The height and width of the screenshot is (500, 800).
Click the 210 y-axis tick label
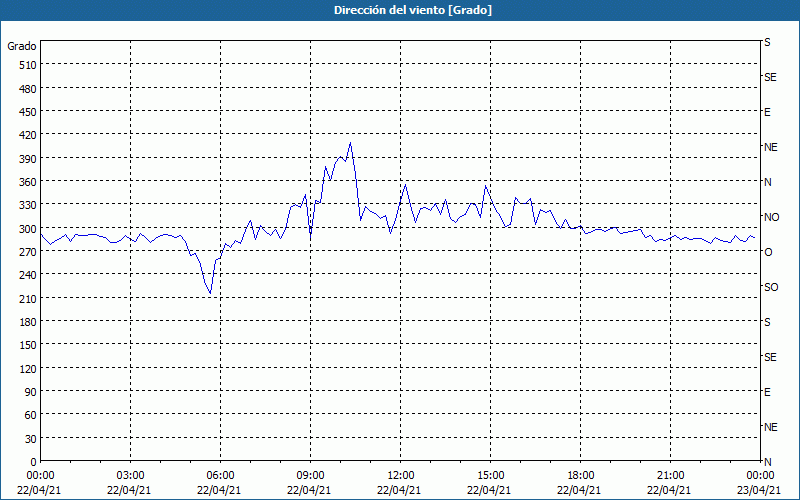[29, 298]
